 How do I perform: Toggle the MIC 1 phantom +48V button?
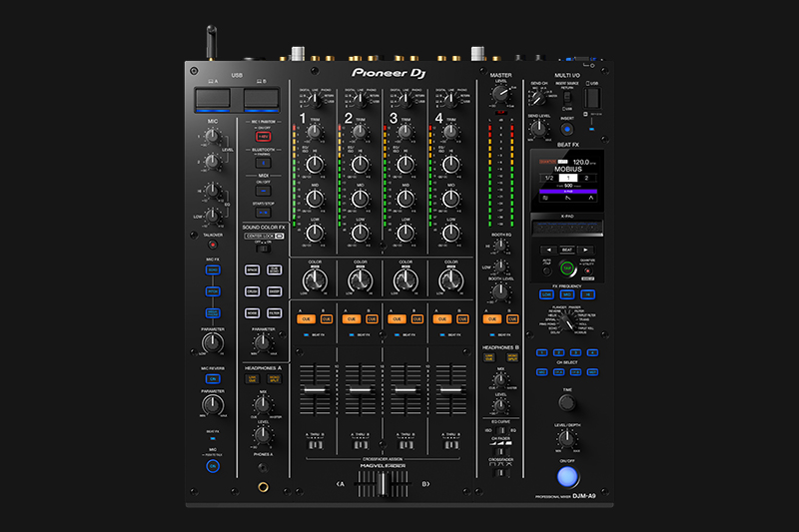[263, 137]
